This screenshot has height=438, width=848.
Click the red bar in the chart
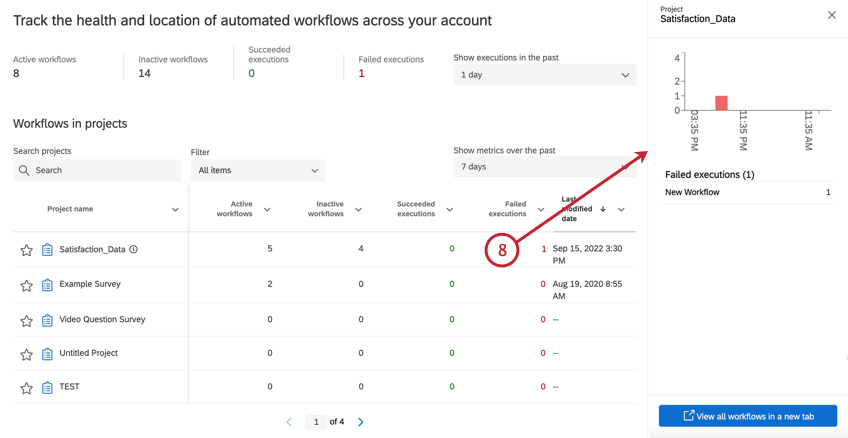(721, 103)
